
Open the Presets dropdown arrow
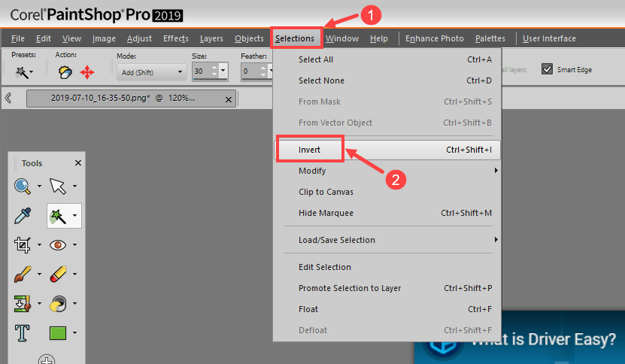tap(31, 72)
